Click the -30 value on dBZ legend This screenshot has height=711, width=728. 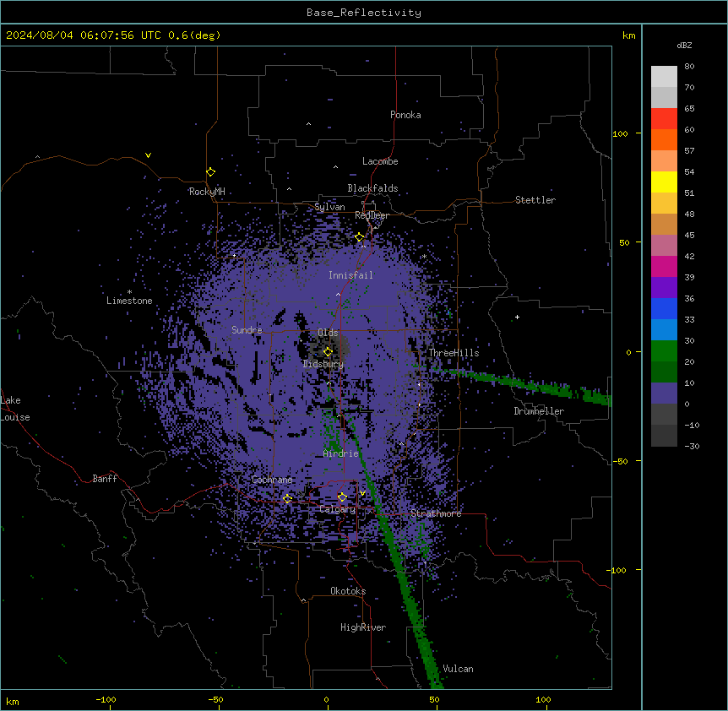692,447
